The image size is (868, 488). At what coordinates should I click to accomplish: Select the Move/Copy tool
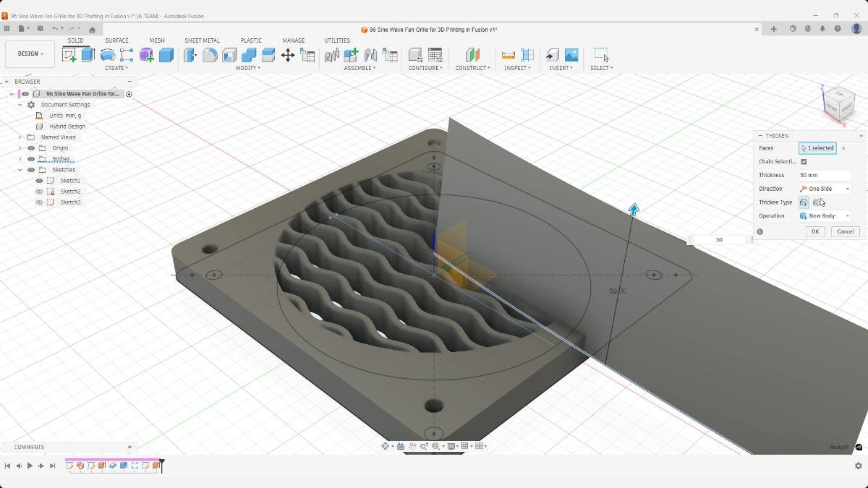click(x=286, y=55)
